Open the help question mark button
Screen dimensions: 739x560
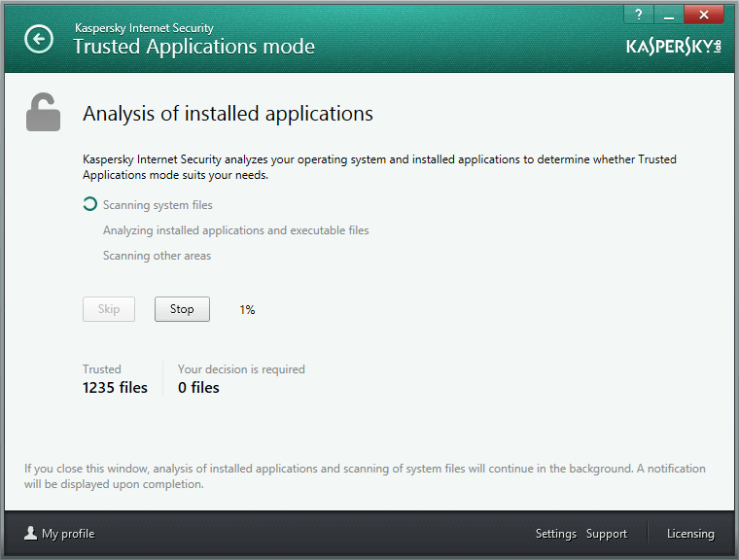[639, 15]
